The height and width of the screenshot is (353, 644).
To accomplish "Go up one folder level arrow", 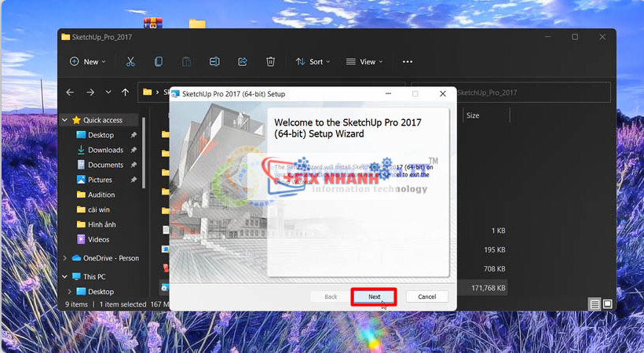I will coord(126,93).
